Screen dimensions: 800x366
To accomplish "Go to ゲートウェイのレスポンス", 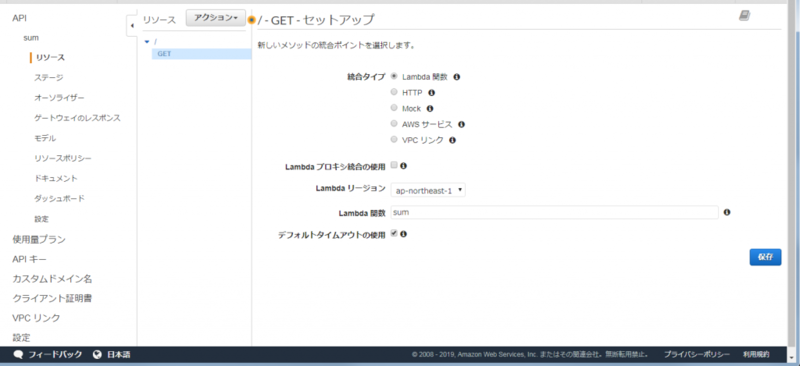I will 78,118.
